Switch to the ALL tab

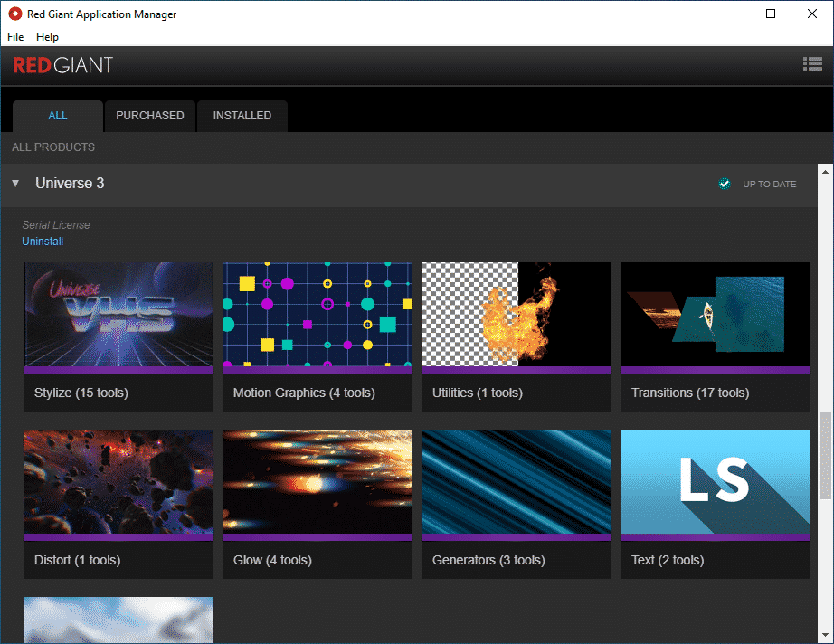pos(58,116)
